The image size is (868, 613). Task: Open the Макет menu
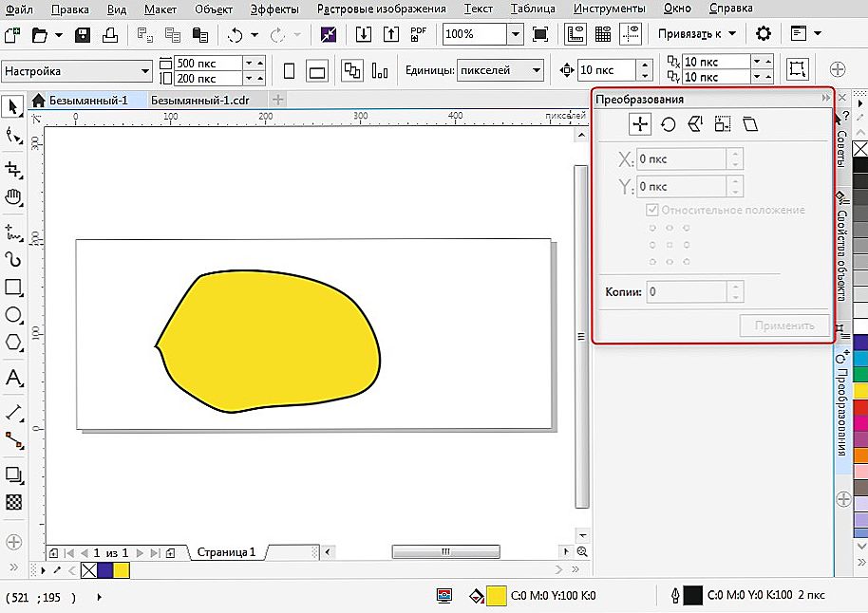(x=160, y=9)
